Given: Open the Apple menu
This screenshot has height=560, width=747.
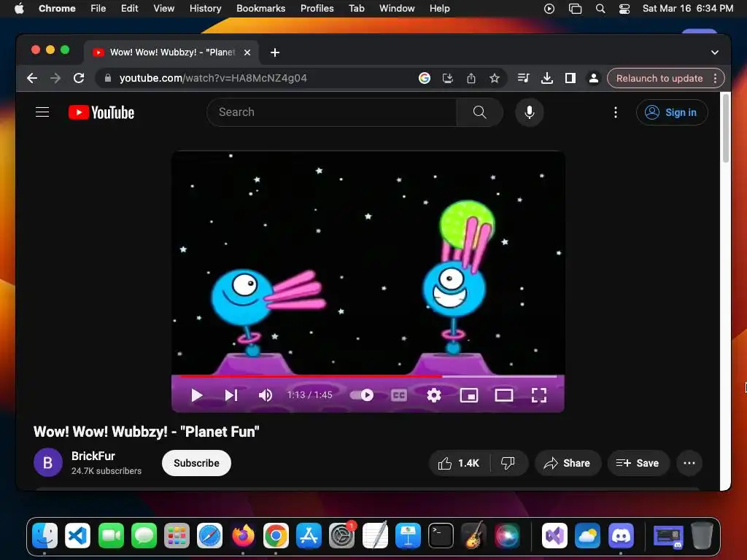Looking at the screenshot, I should point(19,8).
